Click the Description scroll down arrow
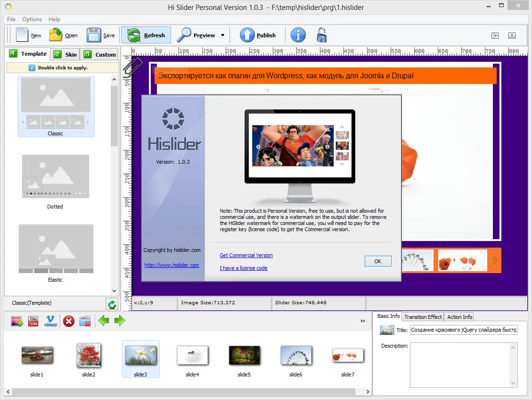The width and height of the screenshot is (532, 400). (513, 383)
